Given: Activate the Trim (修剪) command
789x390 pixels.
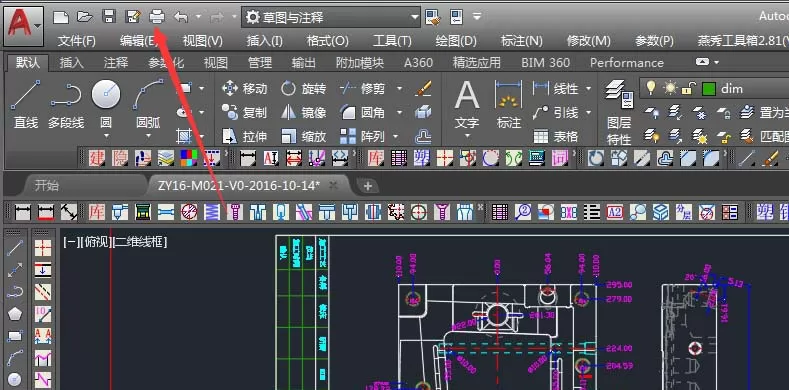Looking at the screenshot, I should [363, 89].
